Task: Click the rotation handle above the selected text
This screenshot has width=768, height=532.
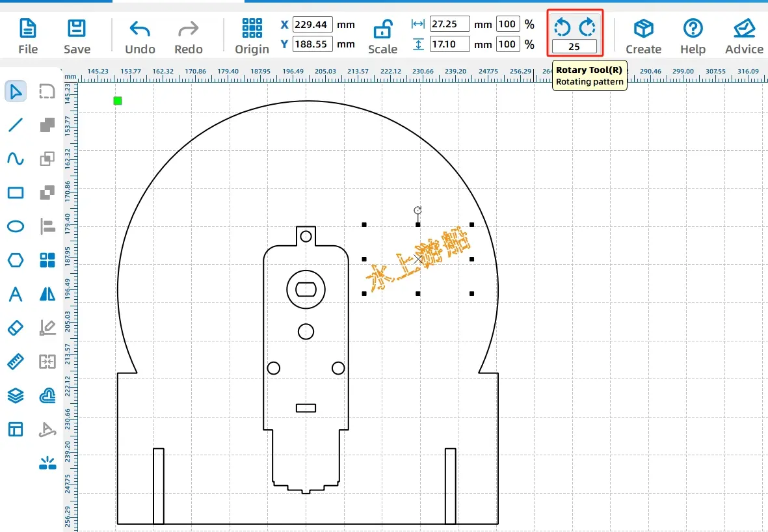Action: point(417,210)
